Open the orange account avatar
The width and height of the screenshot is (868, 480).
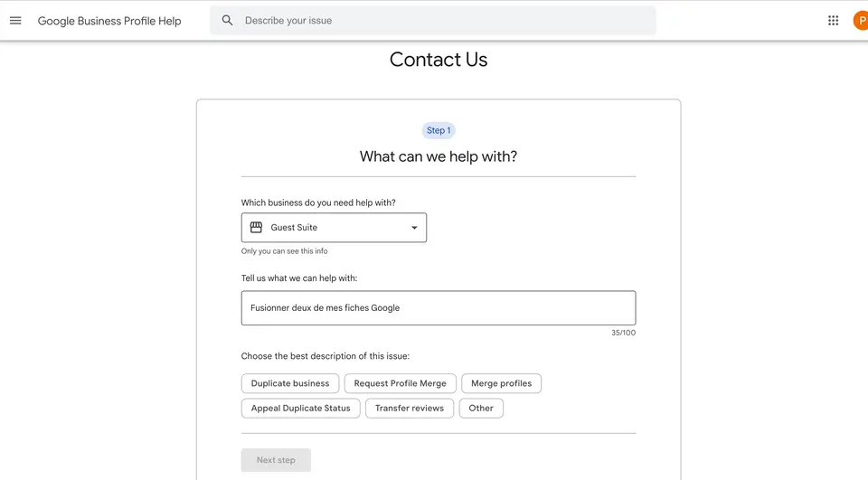(x=860, y=21)
